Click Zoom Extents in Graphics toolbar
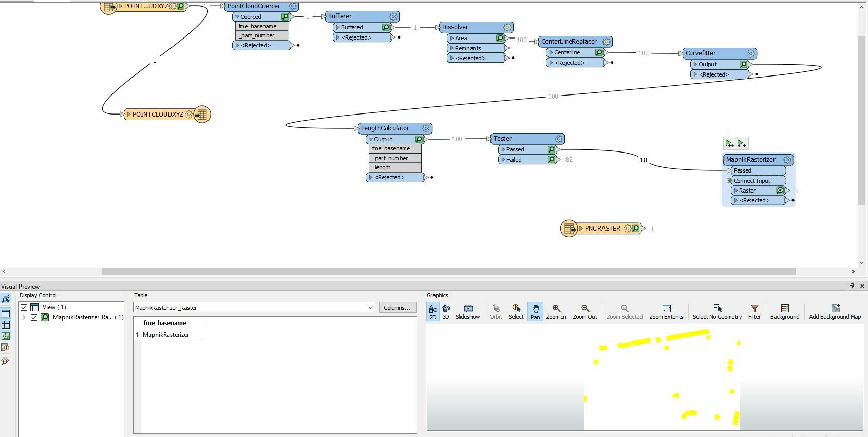Viewport: 868px width, 437px height. [x=666, y=311]
